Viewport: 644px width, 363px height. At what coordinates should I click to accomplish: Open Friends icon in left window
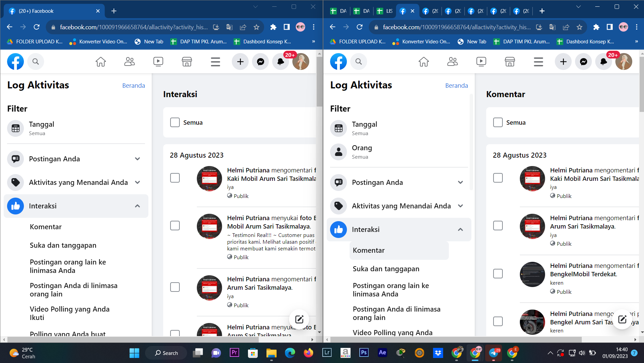click(x=130, y=62)
